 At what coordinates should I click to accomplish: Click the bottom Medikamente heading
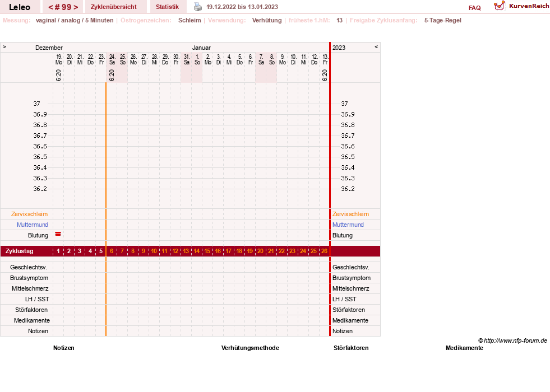[464, 348]
